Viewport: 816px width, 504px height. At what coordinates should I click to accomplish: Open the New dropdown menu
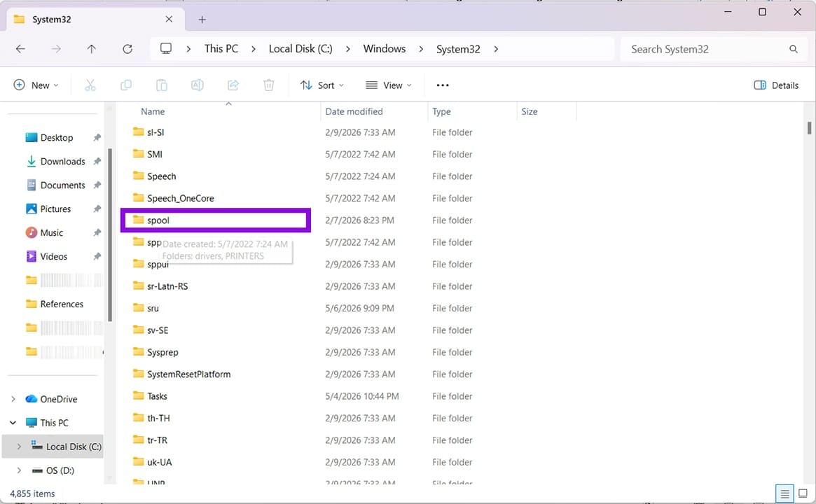[36, 85]
